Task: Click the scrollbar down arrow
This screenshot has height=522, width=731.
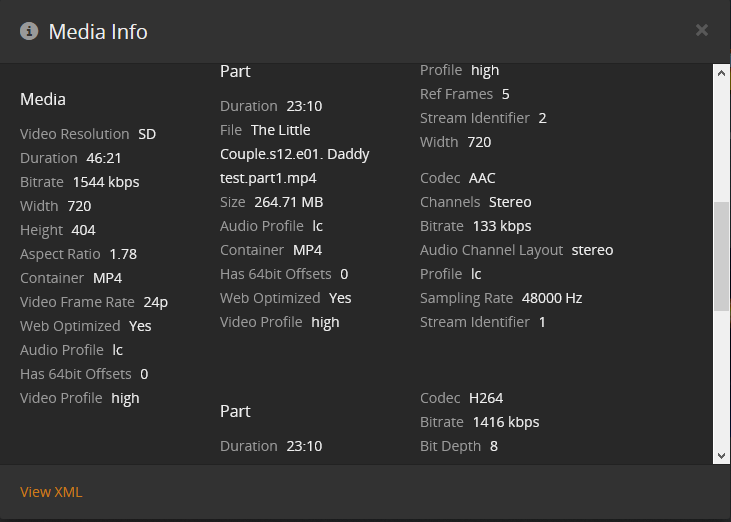Action: tap(721, 456)
